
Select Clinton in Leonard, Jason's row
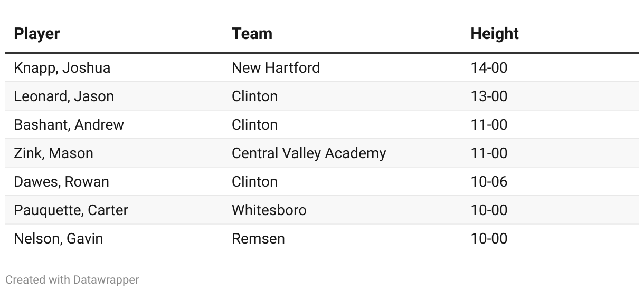pyautogui.click(x=254, y=96)
